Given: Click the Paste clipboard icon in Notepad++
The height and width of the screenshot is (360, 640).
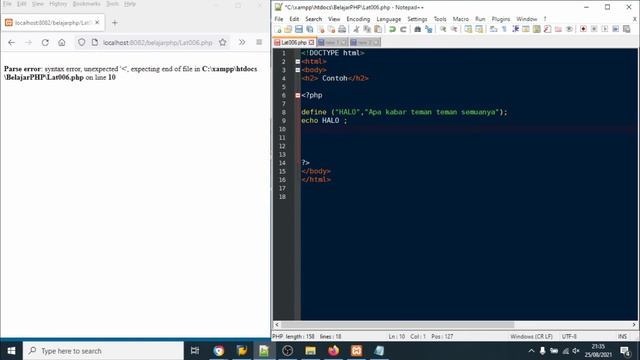Looking at the screenshot, I should (378, 29).
